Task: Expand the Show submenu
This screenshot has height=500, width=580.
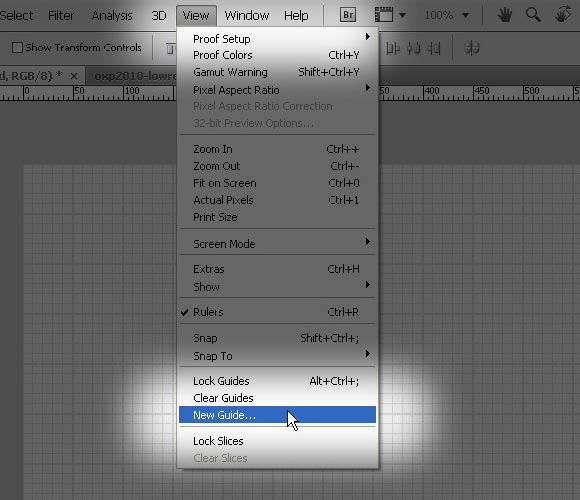Action: coord(277,287)
